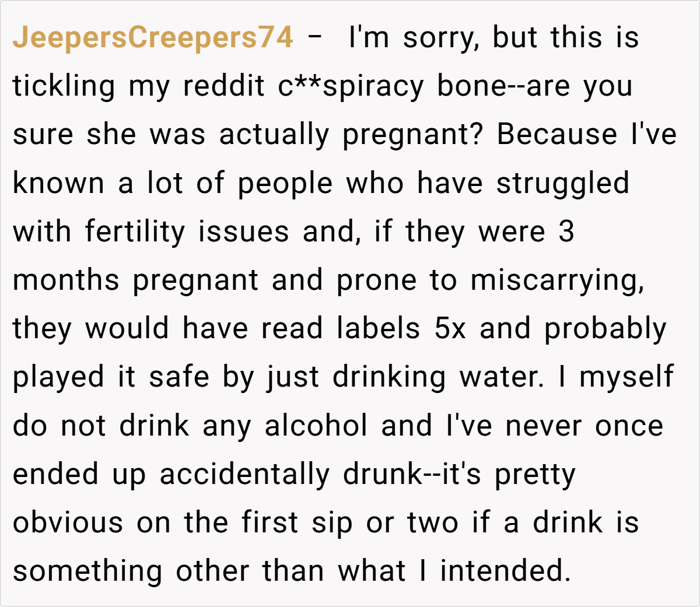Select the "5x" text in the comment
This screenshot has height=607, width=700.
450,328
